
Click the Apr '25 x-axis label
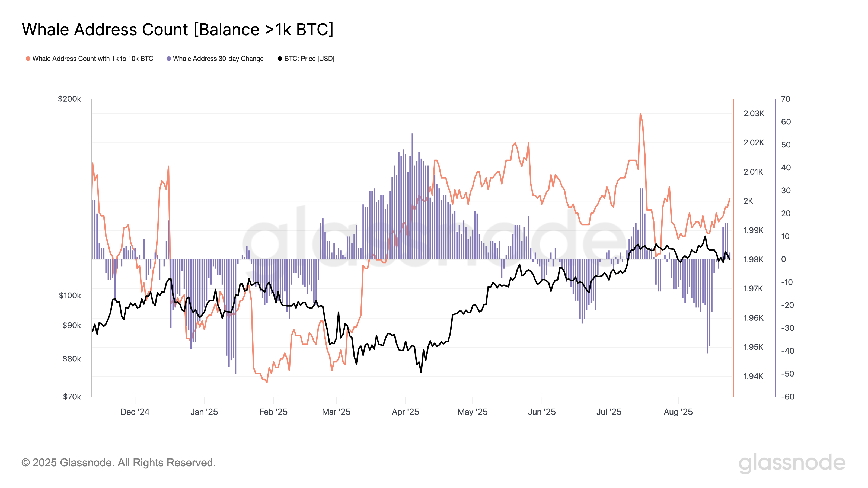pyautogui.click(x=405, y=412)
